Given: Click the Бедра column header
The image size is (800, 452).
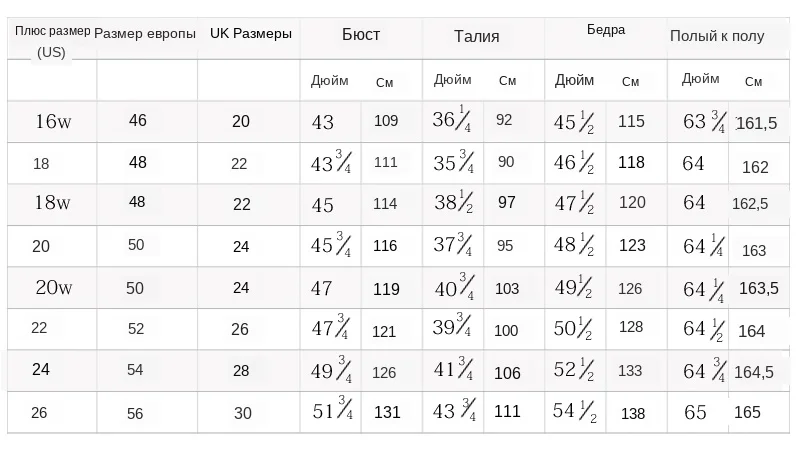Looking at the screenshot, I should point(606,30).
